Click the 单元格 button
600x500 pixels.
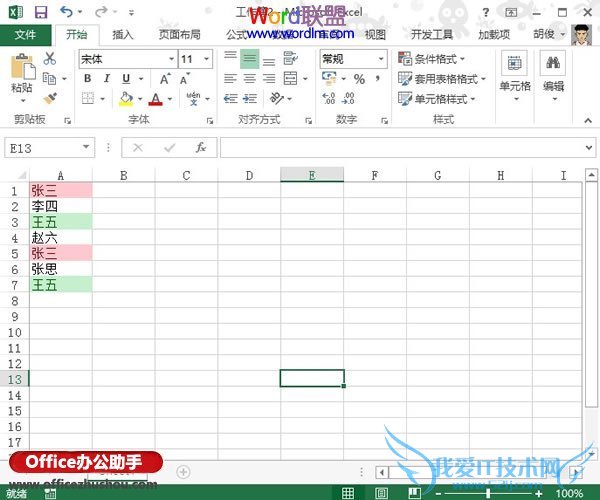point(515,75)
